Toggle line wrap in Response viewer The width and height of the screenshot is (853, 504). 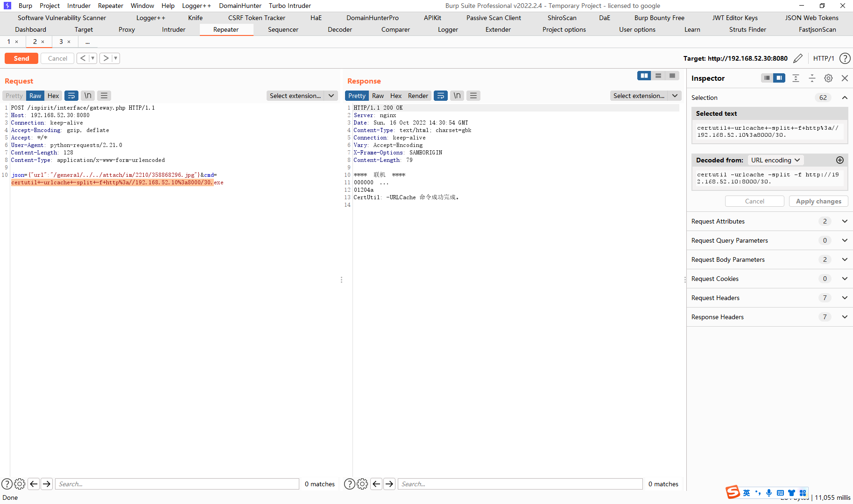441,96
